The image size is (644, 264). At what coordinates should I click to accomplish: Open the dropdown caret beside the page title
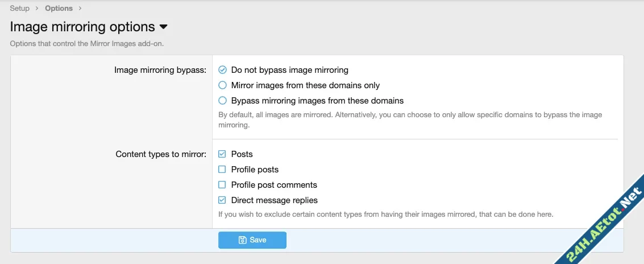pyautogui.click(x=163, y=27)
